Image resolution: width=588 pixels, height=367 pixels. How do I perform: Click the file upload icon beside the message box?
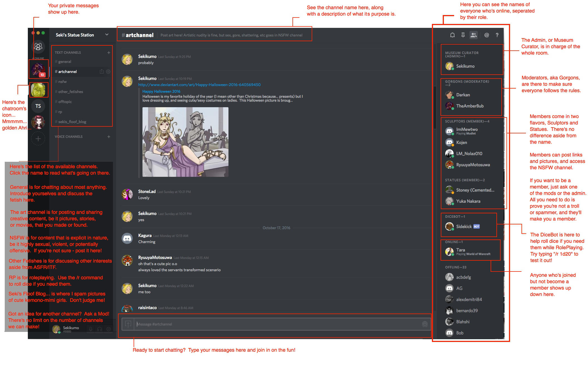coord(128,324)
